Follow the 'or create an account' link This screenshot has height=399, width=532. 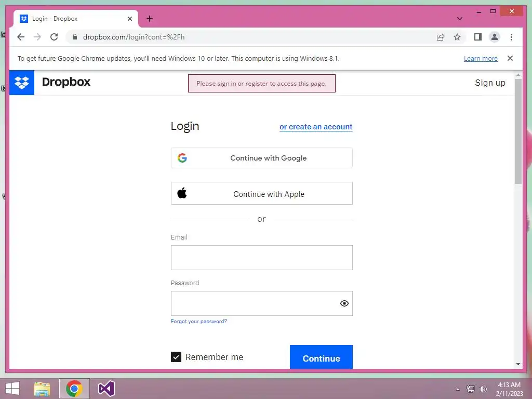coord(316,127)
